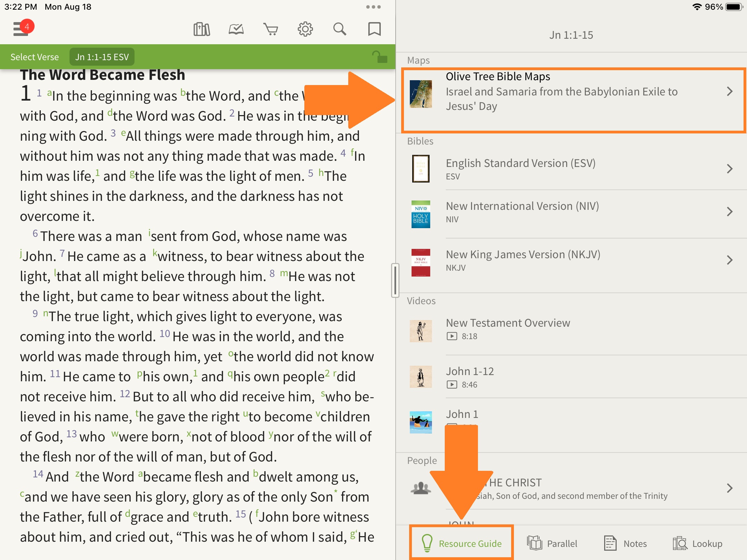Expand the NKJV row chevron

tap(730, 260)
